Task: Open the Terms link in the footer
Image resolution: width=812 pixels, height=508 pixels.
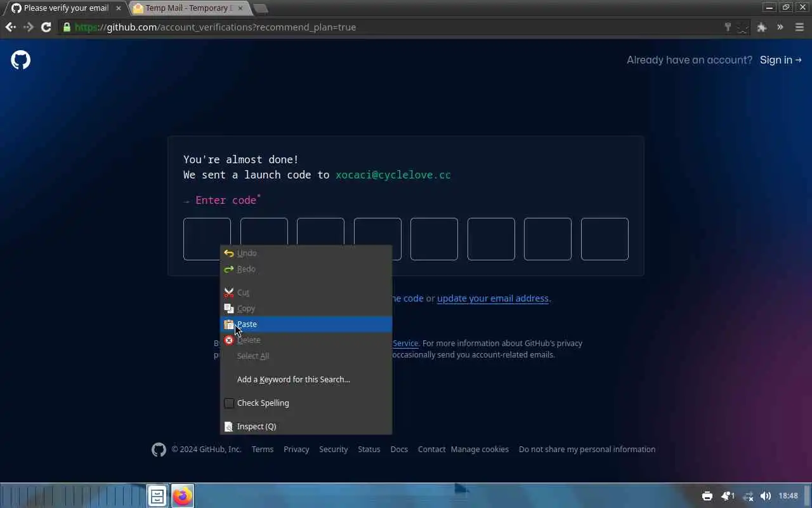Action: (263, 450)
